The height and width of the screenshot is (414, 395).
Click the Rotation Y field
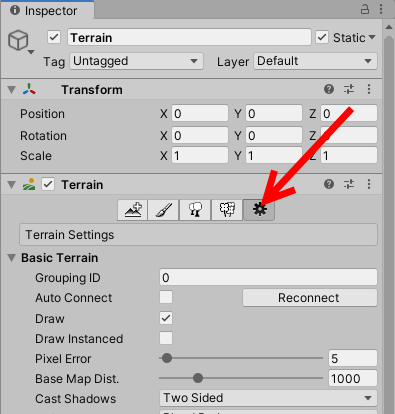tap(274, 135)
